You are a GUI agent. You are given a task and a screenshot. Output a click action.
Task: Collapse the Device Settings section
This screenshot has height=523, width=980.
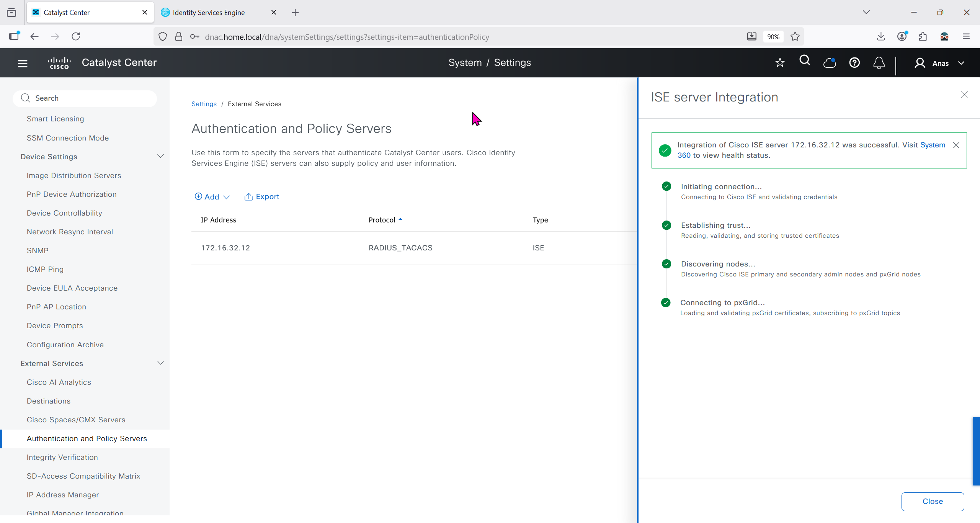tap(160, 156)
